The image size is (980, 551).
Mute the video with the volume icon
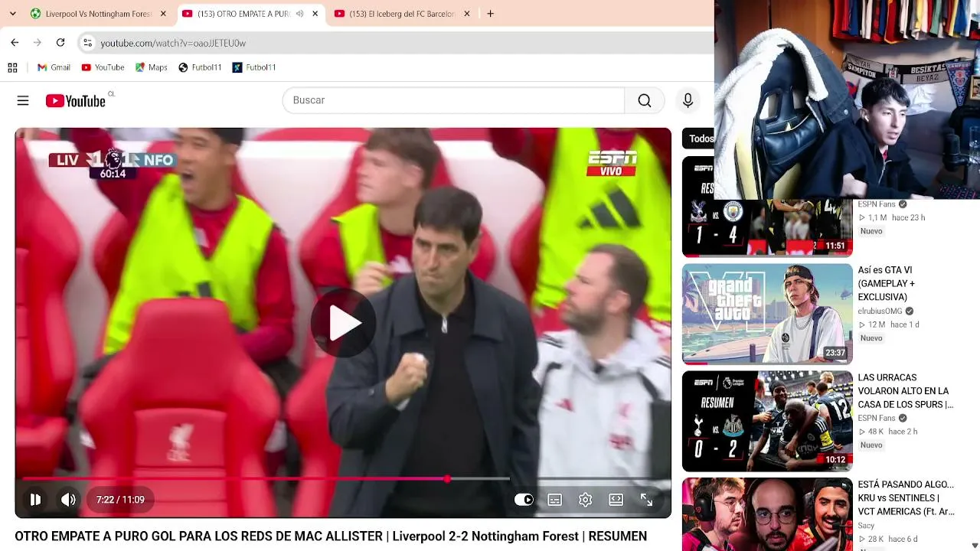[68, 500]
